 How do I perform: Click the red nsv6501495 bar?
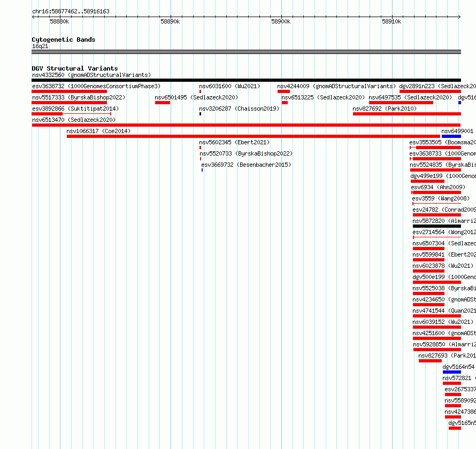[x=163, y=103]
